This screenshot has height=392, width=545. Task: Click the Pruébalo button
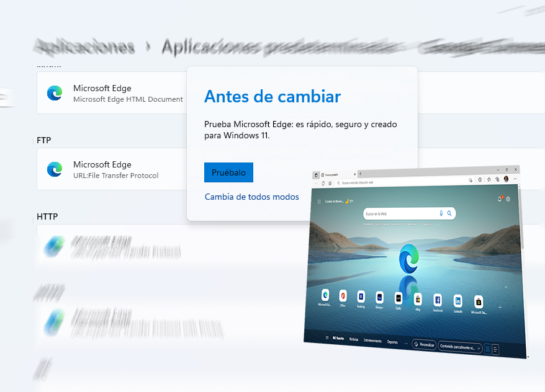(228, 172)
